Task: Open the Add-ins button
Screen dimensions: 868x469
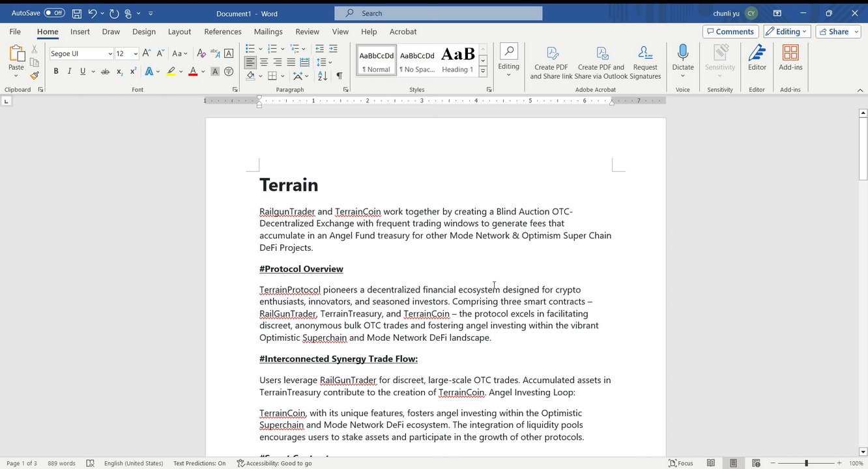Action: pos(790,58)
